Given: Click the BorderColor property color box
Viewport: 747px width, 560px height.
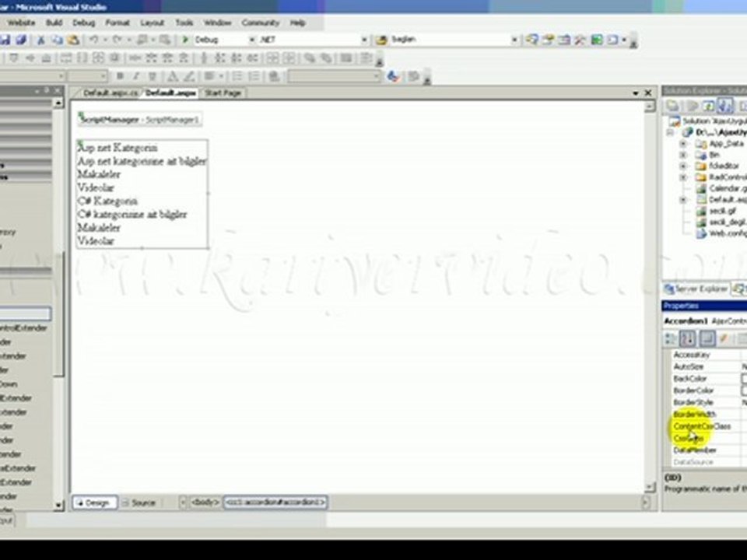Looking at the screenshot, I should click(744, 390).
